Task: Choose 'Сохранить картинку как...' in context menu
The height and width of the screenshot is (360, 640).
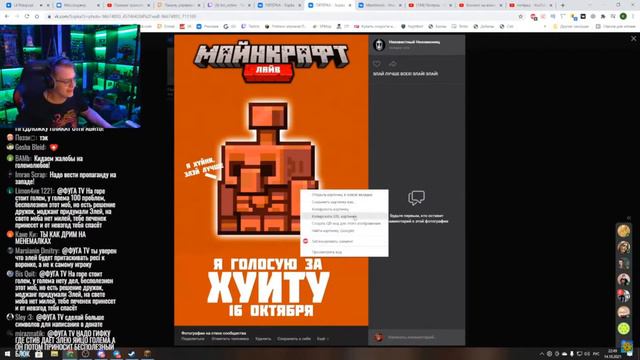Action: pos(344,202)
